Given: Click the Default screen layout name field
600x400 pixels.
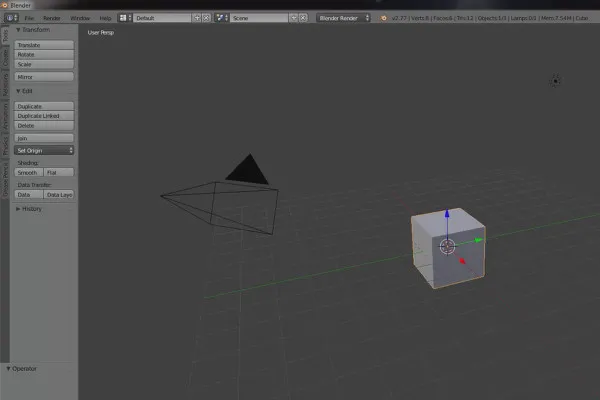Looking at the screenshot, I should click(162, 18).
